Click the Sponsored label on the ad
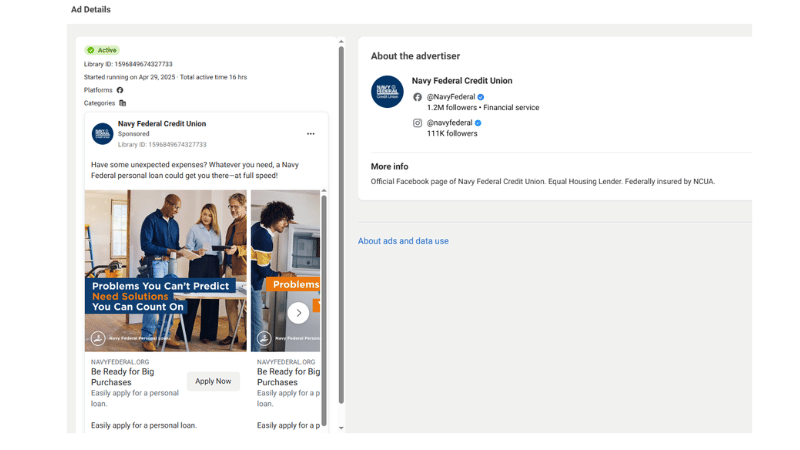This screenshot has width=800, height=450. (x=134, y=134)
